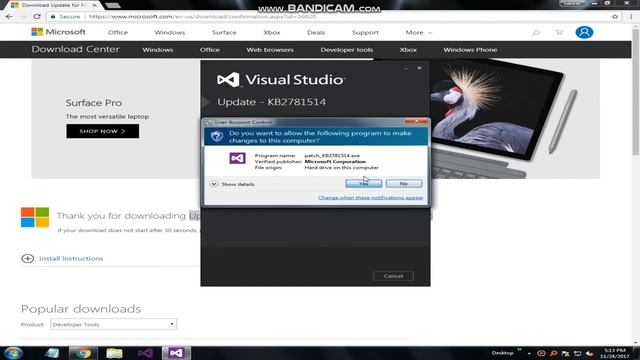Click the volume speaker tray icon
Image resolution: width=640 pixels, height=360 pixels.
tap(590, 353)
